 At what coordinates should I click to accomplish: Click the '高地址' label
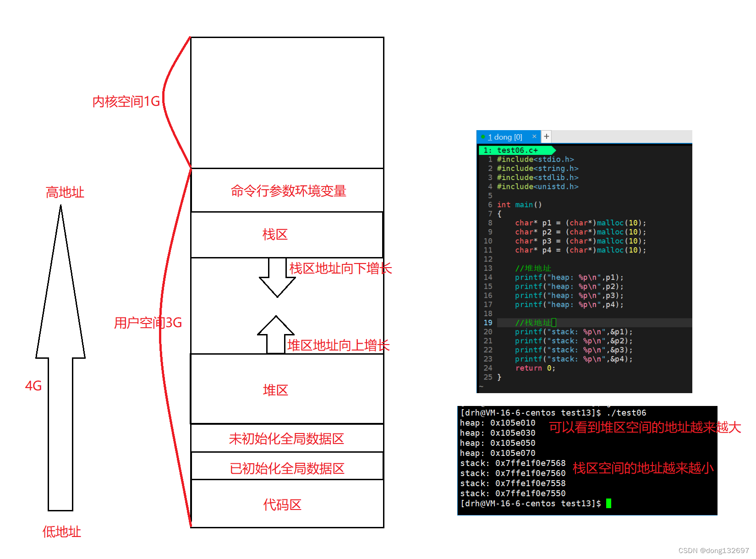(65, 192)
